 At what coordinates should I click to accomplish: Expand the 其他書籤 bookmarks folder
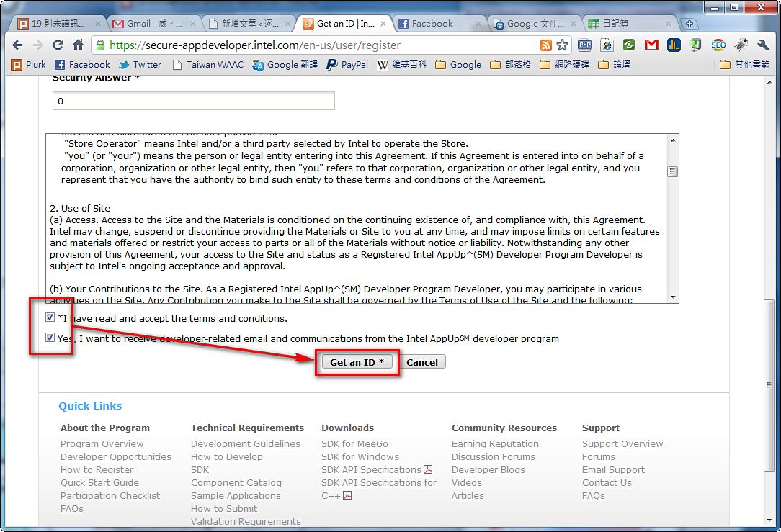tap(745, 65)
